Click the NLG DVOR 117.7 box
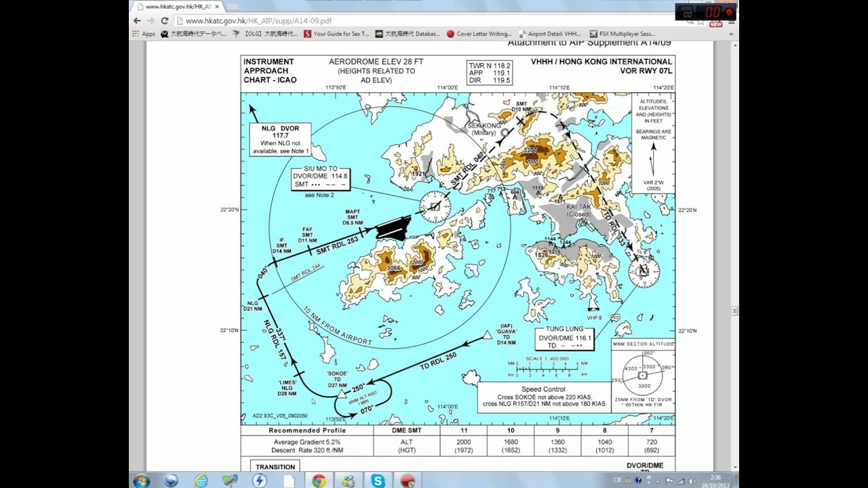868x488 pixels. tap(280, 140)
